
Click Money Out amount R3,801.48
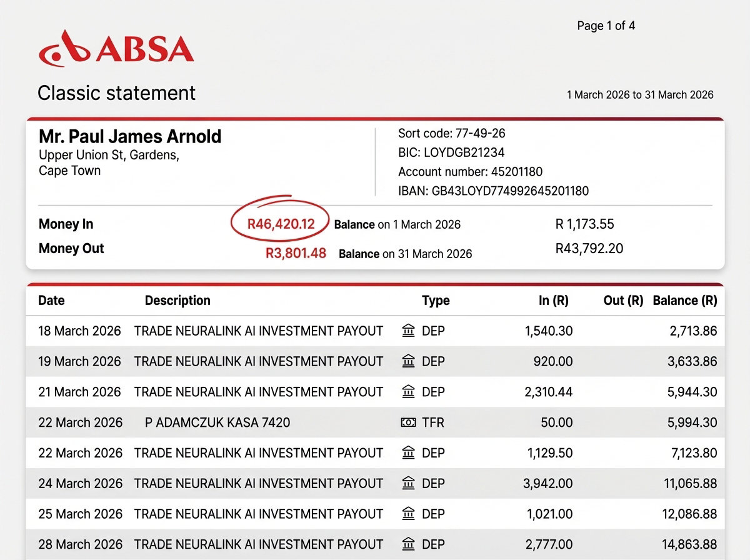[296, 254]
